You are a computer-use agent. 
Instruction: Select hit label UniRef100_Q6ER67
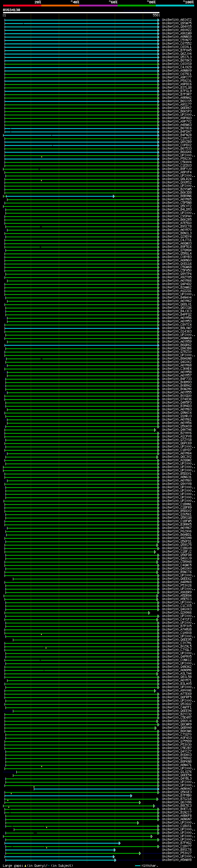pyautogui.click(x=176, y=108)
